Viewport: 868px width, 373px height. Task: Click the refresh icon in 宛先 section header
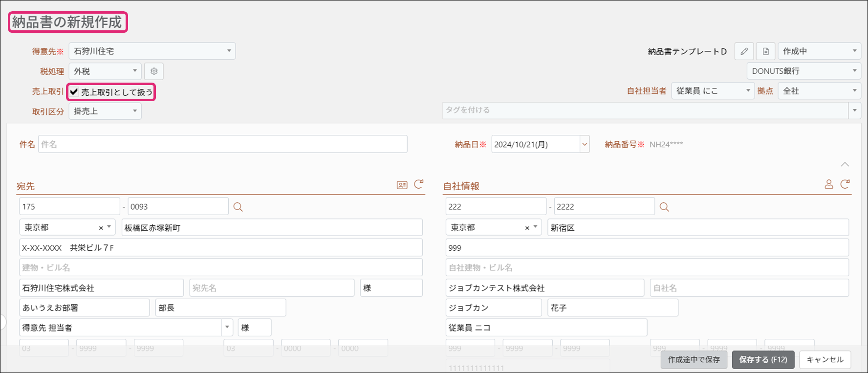coord(419,184)
